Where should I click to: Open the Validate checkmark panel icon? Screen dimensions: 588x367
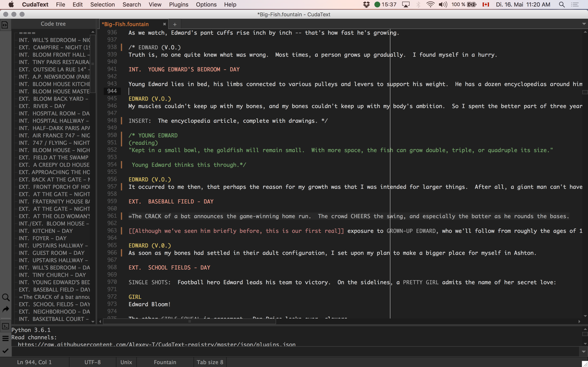[x=5, y=351]
